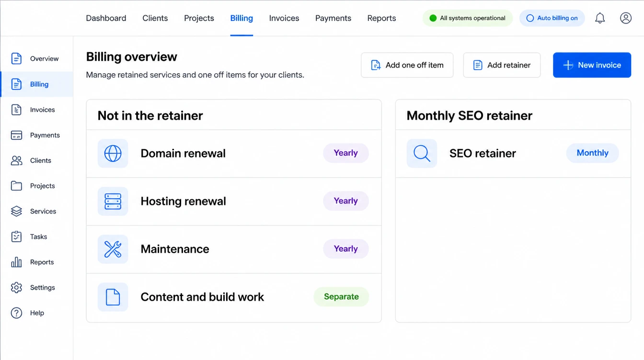The height and width of the screenshot is (360, 644).
Task: Open the Dashboard top navigation tab
Action: click(x=106, y=18)
